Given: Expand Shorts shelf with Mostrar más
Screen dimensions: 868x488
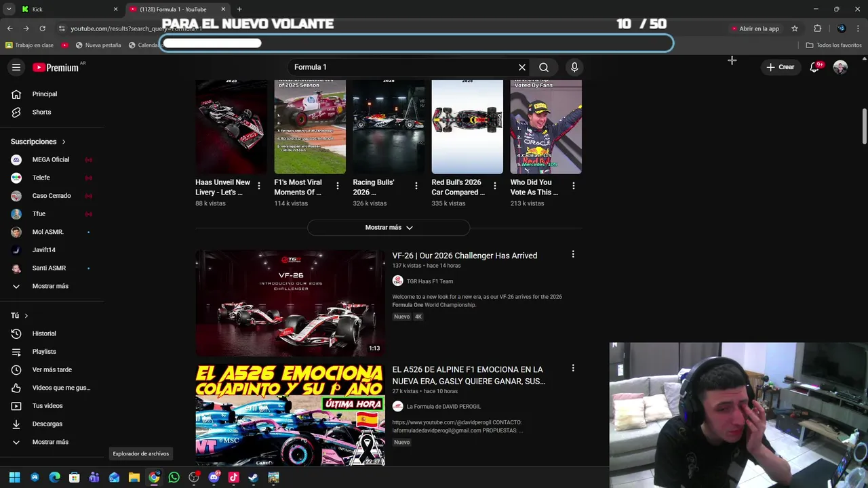Looking at the screenshot, I should [389, 228].
